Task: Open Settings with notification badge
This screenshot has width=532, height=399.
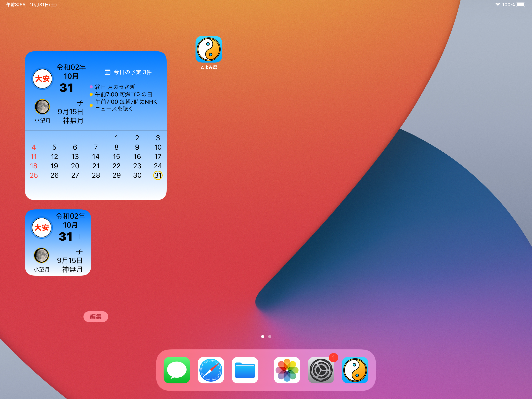Action: coord(321,370)
